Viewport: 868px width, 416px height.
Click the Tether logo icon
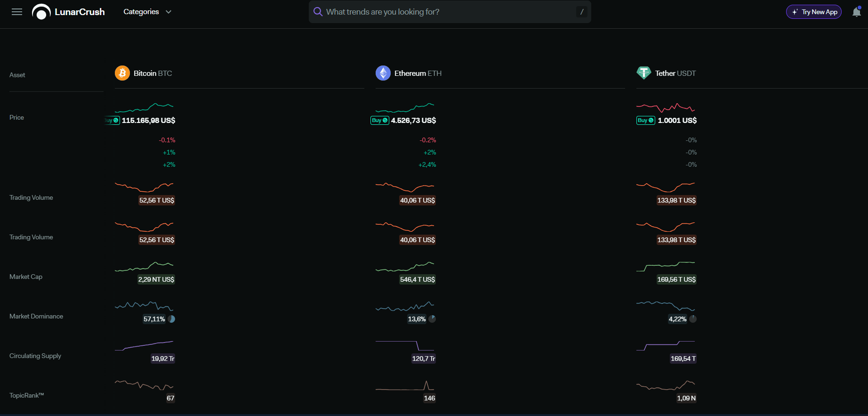click(644, 73)
